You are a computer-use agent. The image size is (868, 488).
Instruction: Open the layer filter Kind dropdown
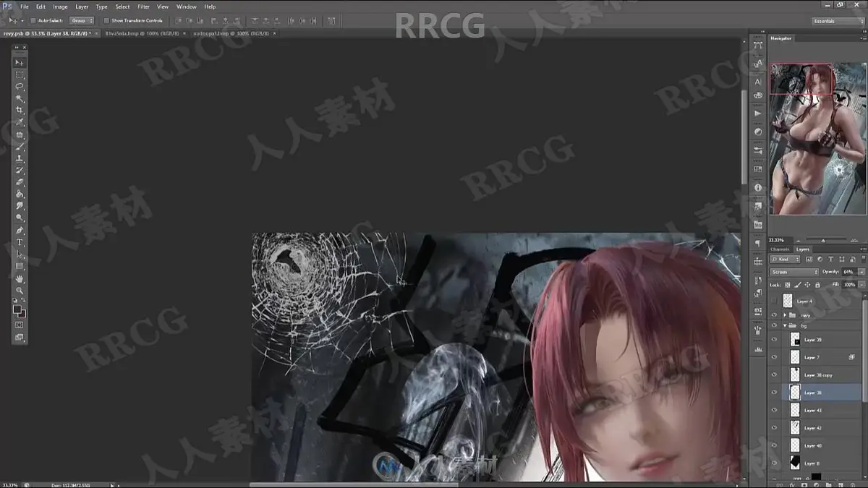coord(786,259)
